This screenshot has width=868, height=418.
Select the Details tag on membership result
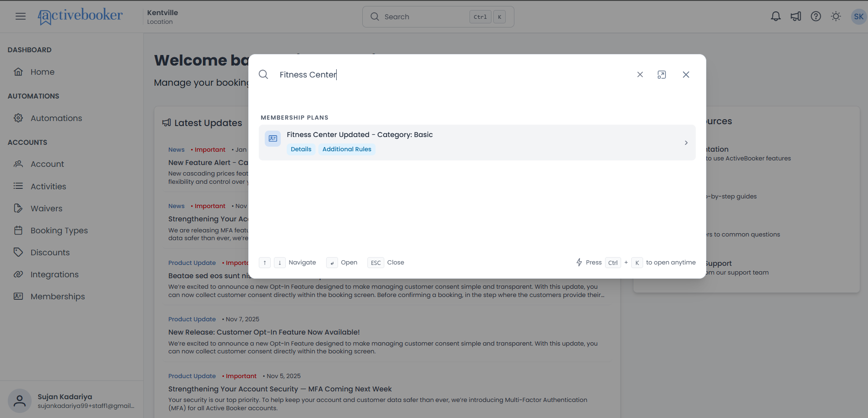pyautogui.click(x=301, y=149)
